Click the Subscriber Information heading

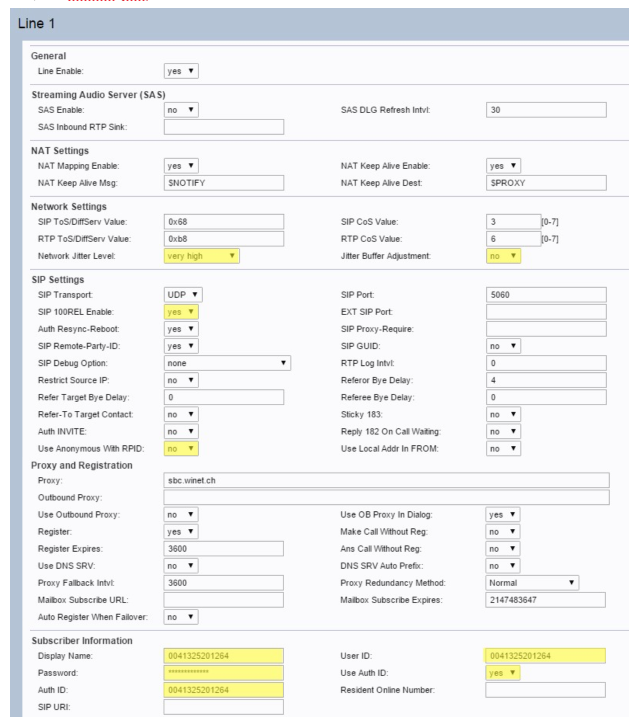point(82,640)
